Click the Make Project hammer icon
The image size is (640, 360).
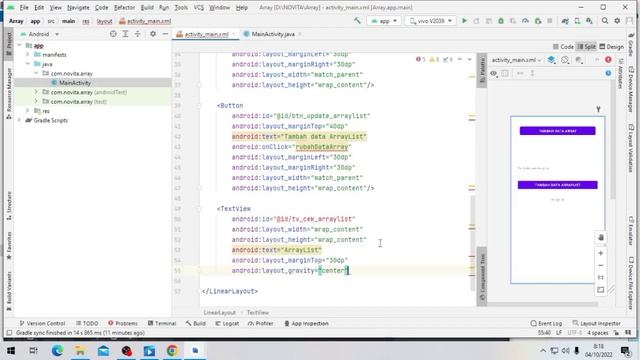coord(357,21)
